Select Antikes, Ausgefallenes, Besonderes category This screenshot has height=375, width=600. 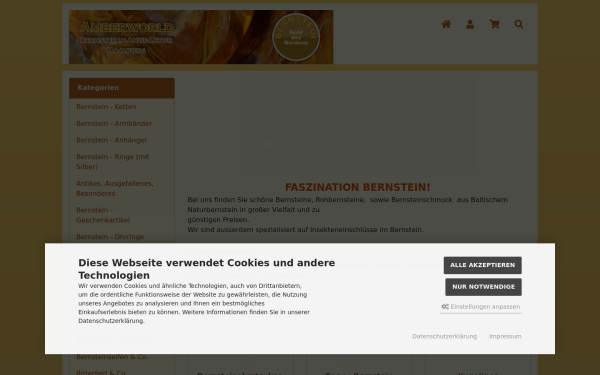point(115,189)
